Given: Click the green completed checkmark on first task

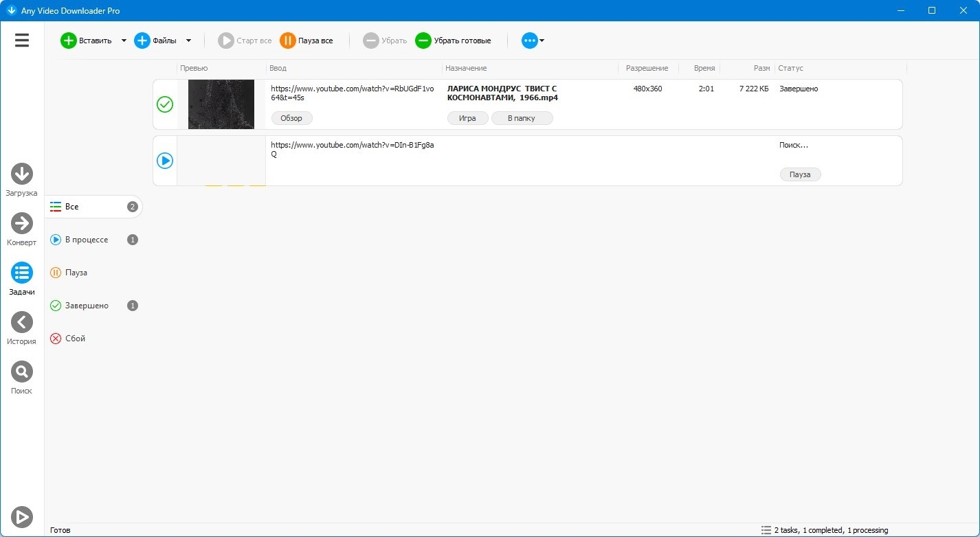Looking at the screenshot, I should pyautogui.click(x=165, y=104).
